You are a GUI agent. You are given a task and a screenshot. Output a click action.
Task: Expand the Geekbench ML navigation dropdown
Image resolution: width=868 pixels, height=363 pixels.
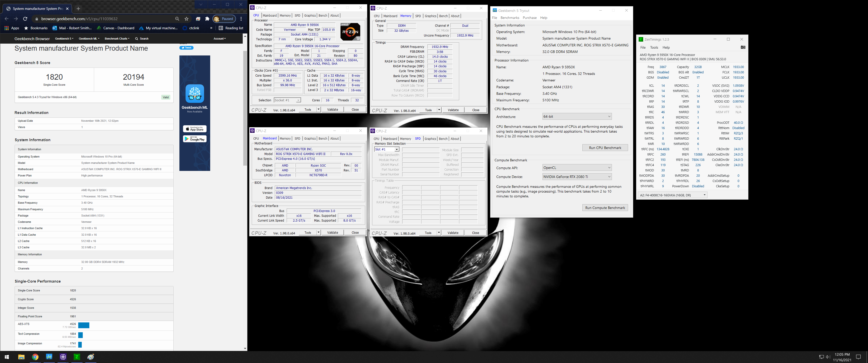(x=89, y=39)
